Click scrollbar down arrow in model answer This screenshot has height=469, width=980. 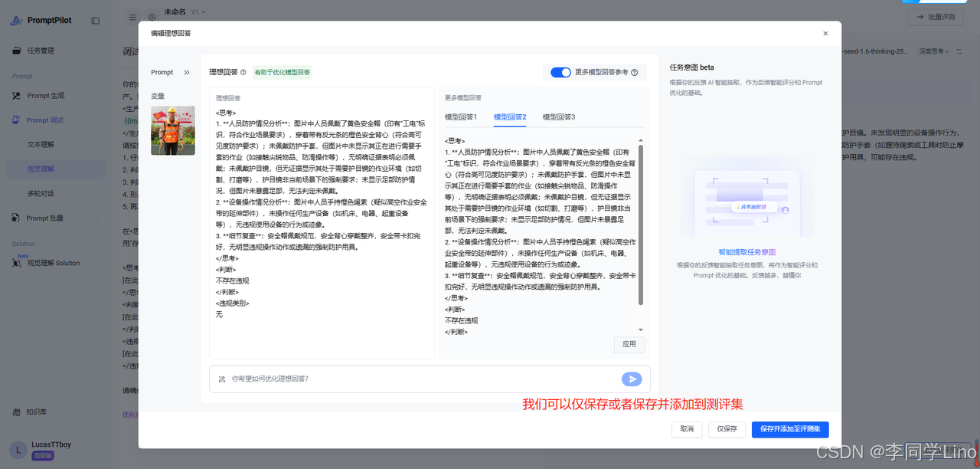tap(641, 330)
